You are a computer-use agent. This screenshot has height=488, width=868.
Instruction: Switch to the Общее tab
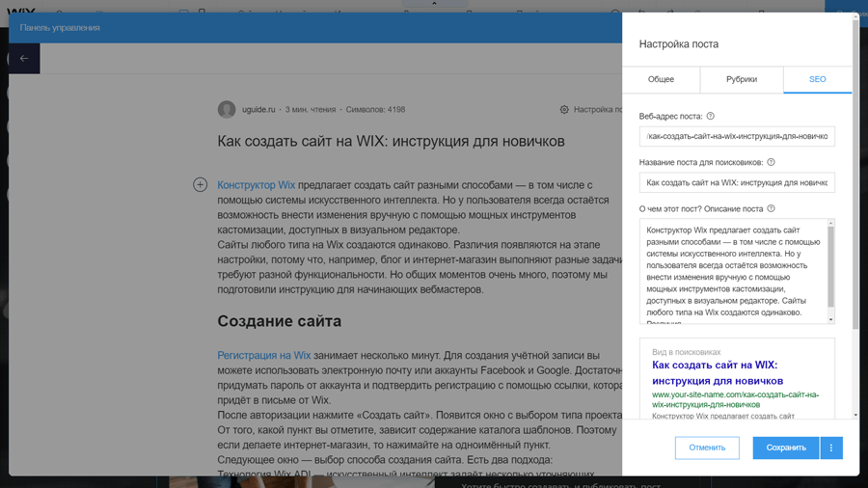coord(661,79)
